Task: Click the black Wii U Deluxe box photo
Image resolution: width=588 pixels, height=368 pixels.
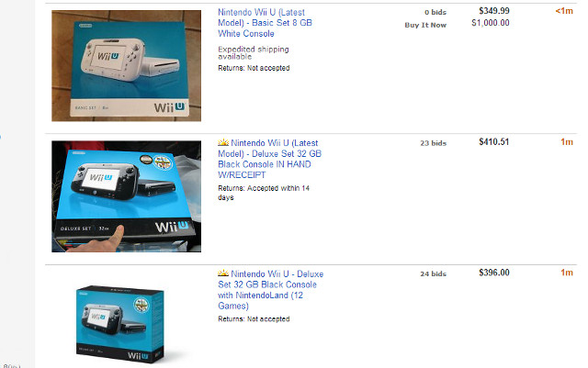Action: [x=127, y=196]
